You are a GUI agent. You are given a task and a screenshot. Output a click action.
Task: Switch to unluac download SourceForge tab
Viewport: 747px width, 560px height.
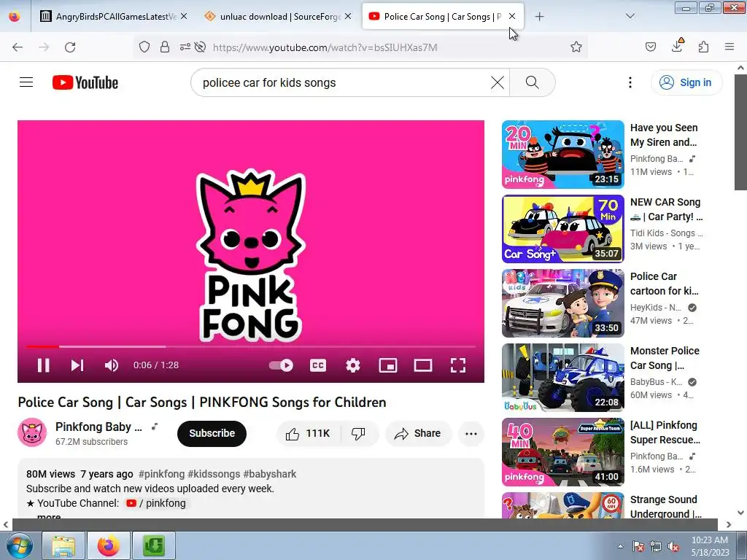[x=280, y=17]
